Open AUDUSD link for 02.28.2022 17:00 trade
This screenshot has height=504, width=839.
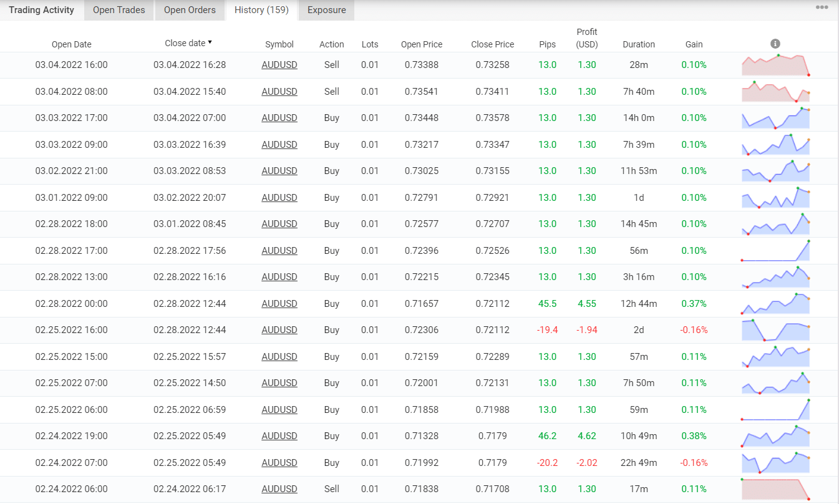click(x=279, y=251)
